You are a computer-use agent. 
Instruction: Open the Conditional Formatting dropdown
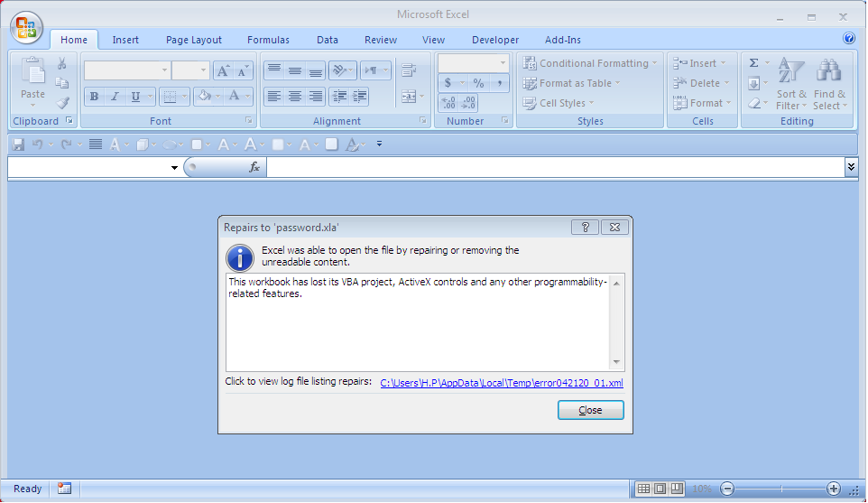590,63
